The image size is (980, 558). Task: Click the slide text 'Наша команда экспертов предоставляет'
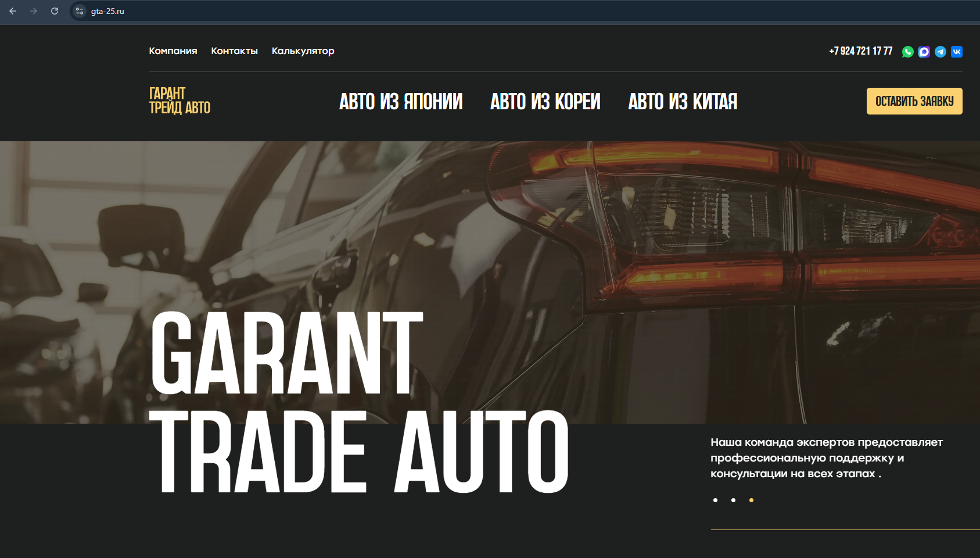(827, 442)
